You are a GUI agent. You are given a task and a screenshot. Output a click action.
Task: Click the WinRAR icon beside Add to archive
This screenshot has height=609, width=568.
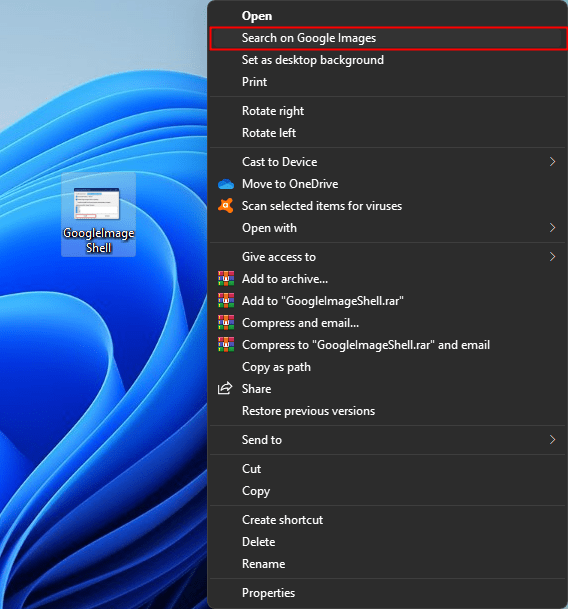coord(226,278)
